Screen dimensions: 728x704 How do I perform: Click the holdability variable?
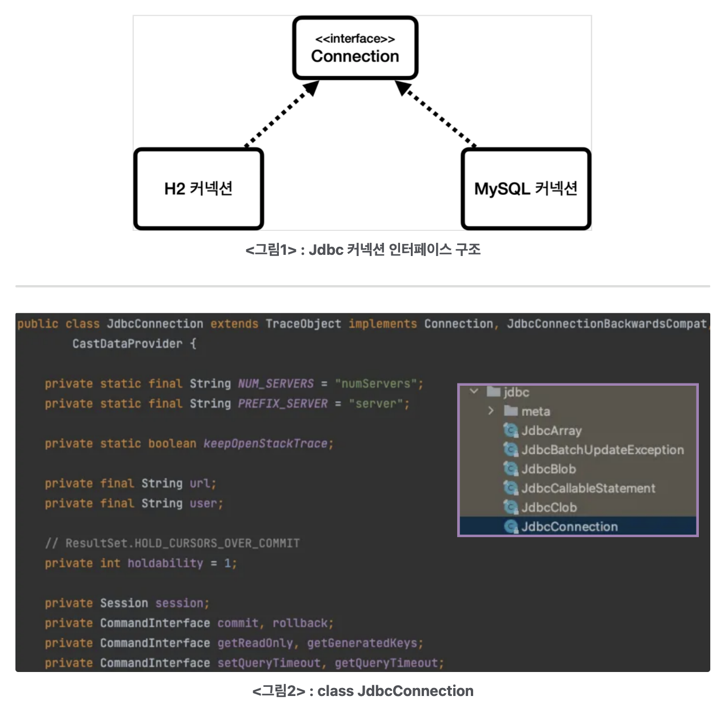click(165, 563)
